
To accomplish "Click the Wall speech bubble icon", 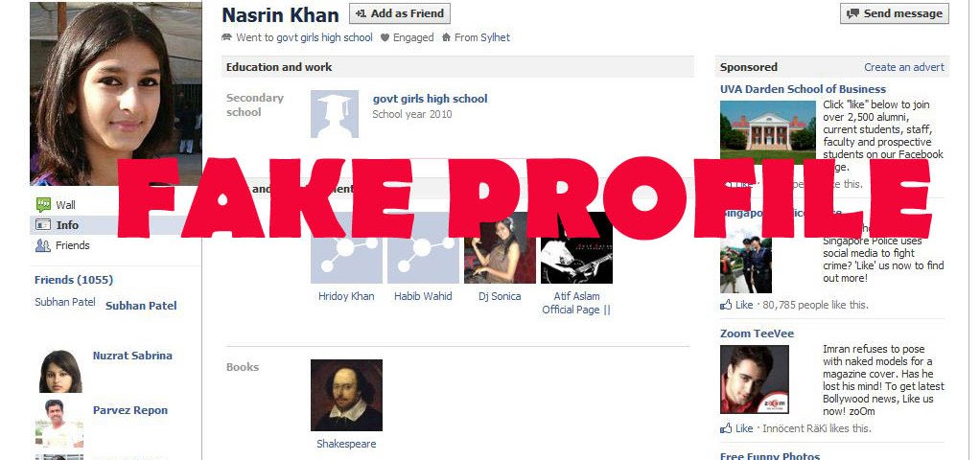I will tap(43, 204).
